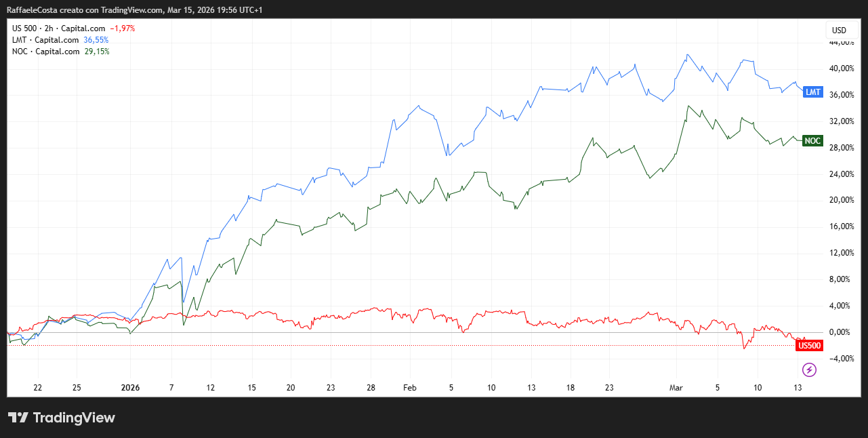Click the 2026 year marker on time axis
Image resolution: width=868 pixels, height=438 pixels.
pos(129,388)
